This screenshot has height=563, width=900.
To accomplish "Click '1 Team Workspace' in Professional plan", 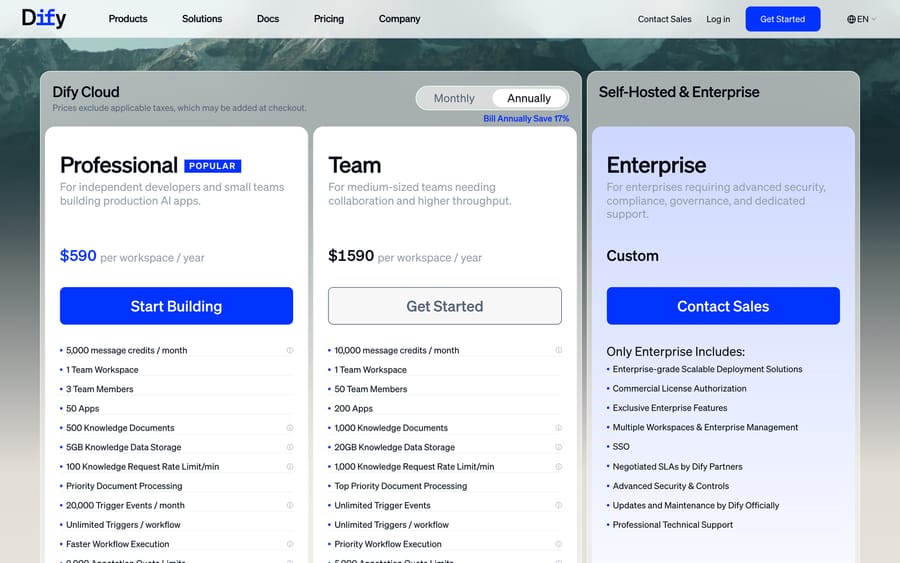I will [102, 370].
